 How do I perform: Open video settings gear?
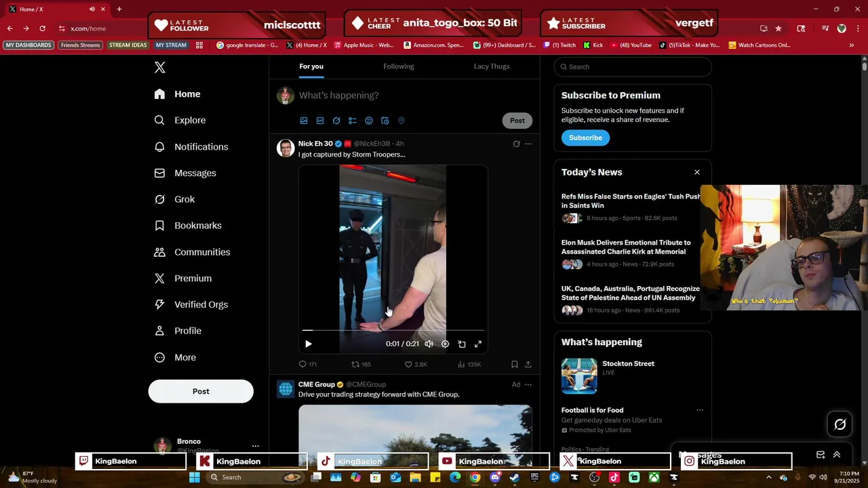[446, 344]
